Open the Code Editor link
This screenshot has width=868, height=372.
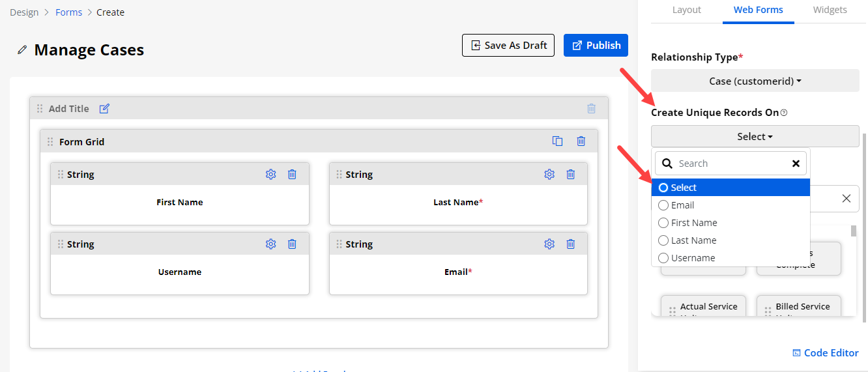tap(825, 353)
